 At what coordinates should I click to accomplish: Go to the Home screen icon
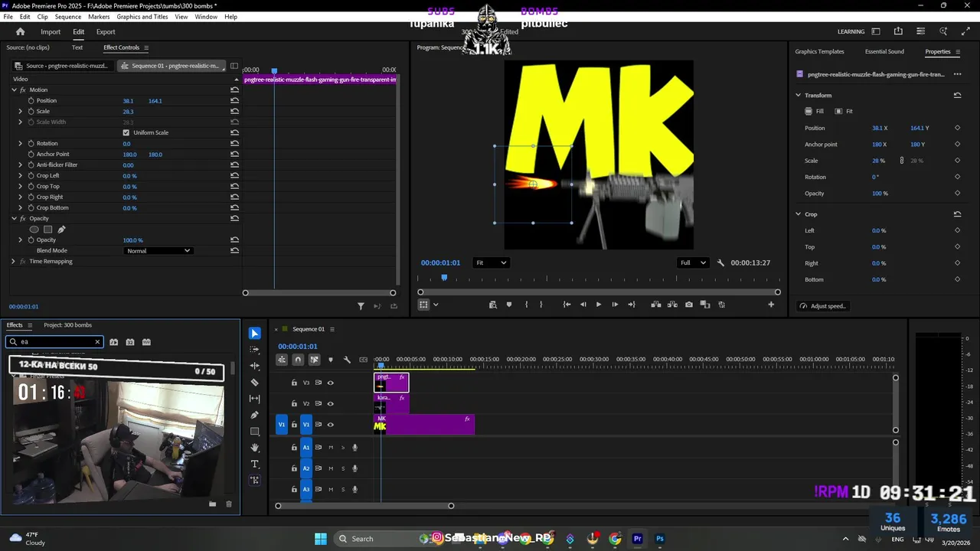pyautogui.click(x=21, y=31)
